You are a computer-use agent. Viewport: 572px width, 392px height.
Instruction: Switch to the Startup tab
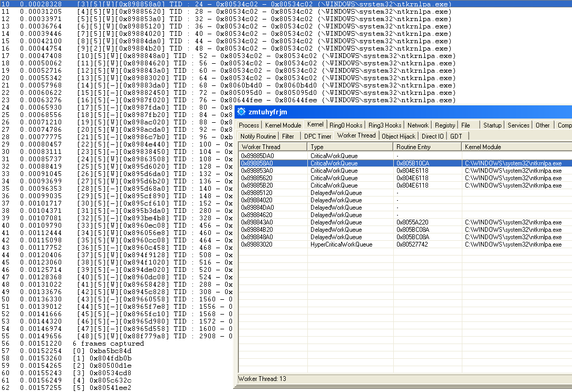click(x=492, y=125)
